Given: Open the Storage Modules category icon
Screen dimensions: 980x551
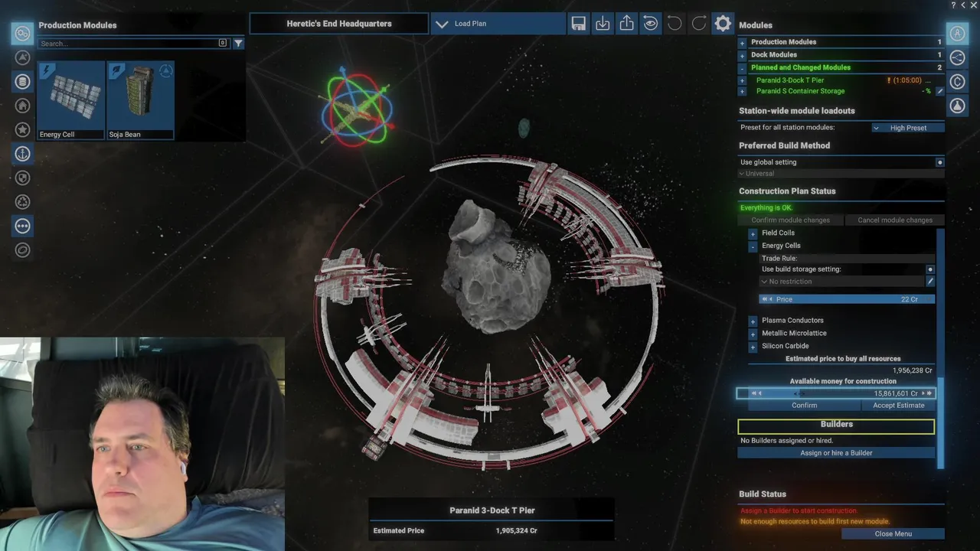Looking at the screenshot, I should coord(22,82).
